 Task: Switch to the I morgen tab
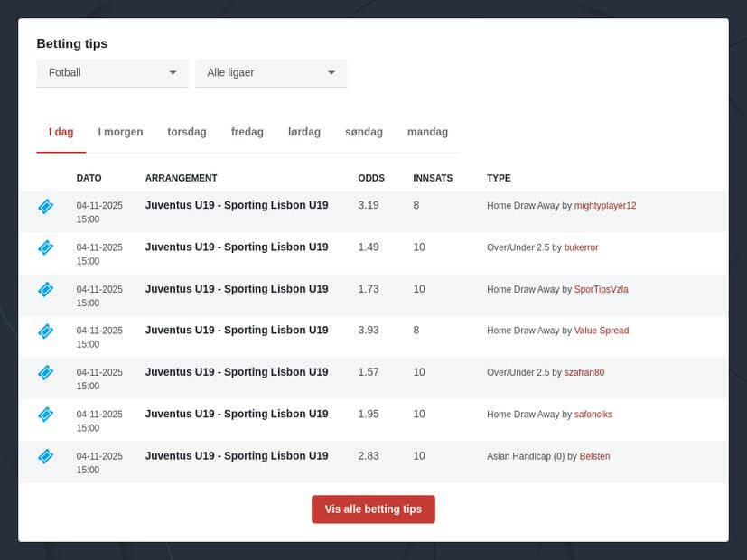tap(119, 132)
